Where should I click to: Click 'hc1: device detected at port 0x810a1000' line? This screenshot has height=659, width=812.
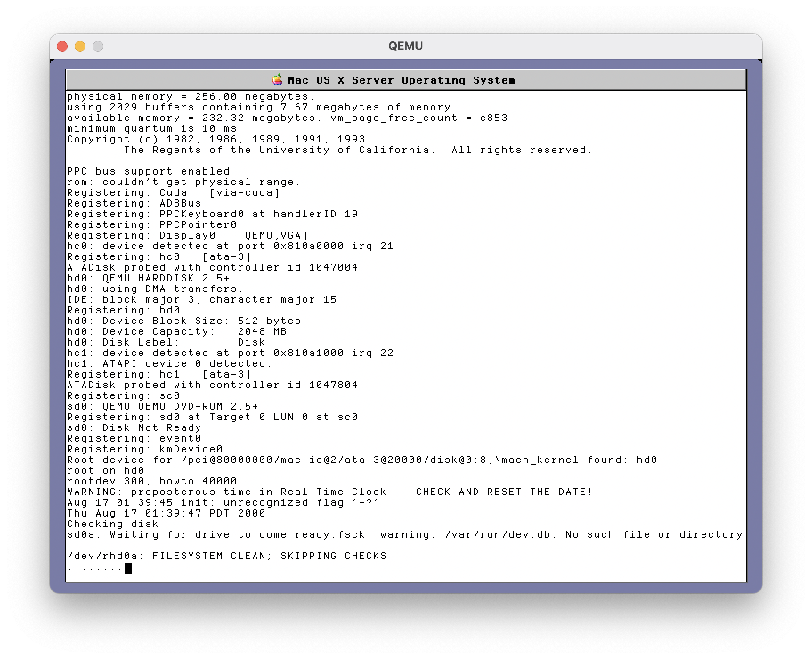[230, 353]
